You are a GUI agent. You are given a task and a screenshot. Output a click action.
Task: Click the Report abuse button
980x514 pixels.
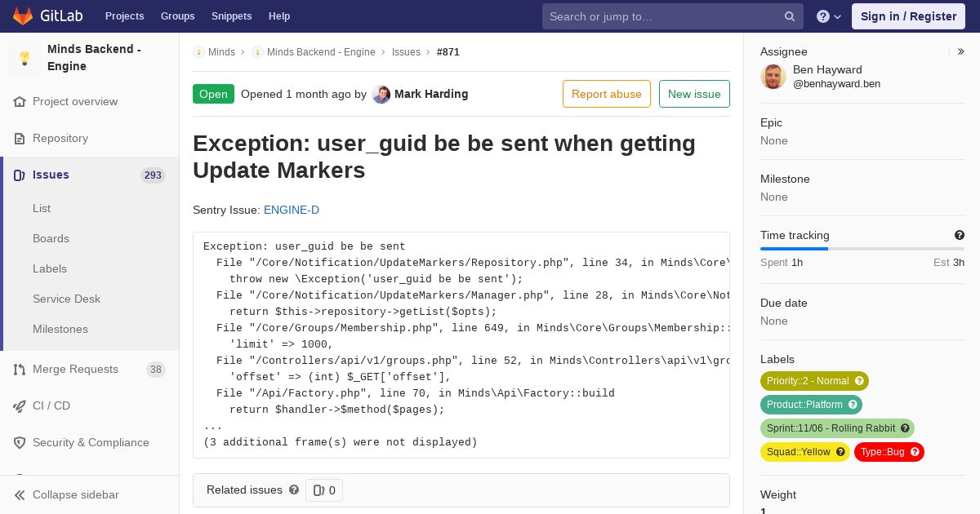607,94
